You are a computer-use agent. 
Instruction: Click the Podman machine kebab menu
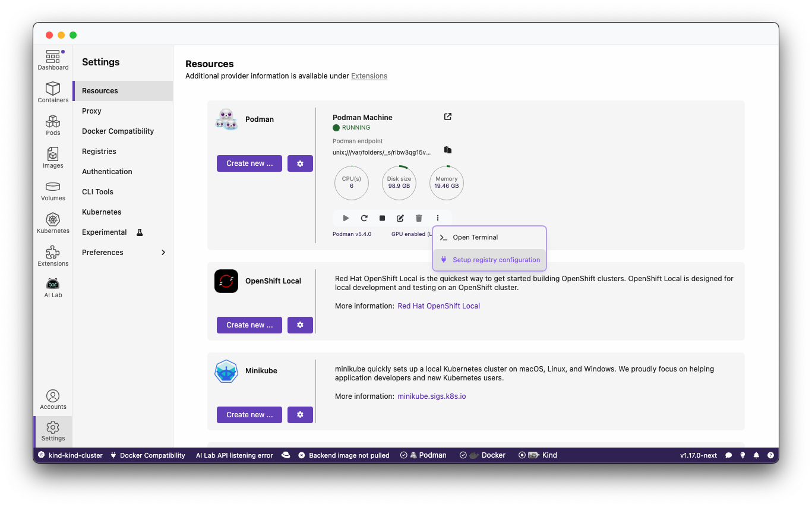click(438, 218)
